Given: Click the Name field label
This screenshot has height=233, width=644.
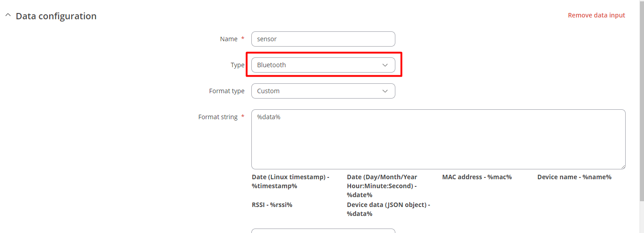Looking at the screenshot, I should (229, 39).
